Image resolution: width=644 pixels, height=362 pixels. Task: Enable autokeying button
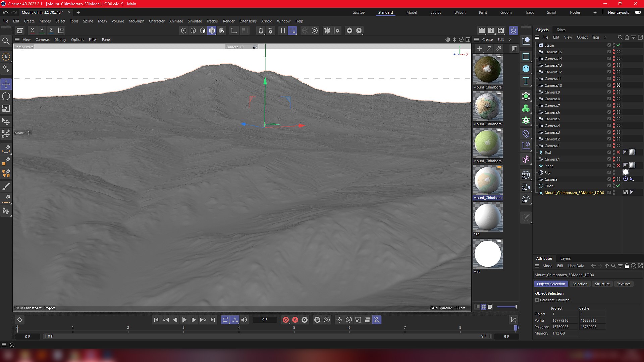coord(295,320)
